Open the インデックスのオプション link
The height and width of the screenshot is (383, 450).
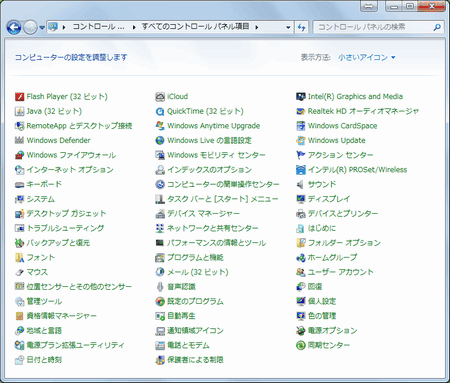coord(209,170)
